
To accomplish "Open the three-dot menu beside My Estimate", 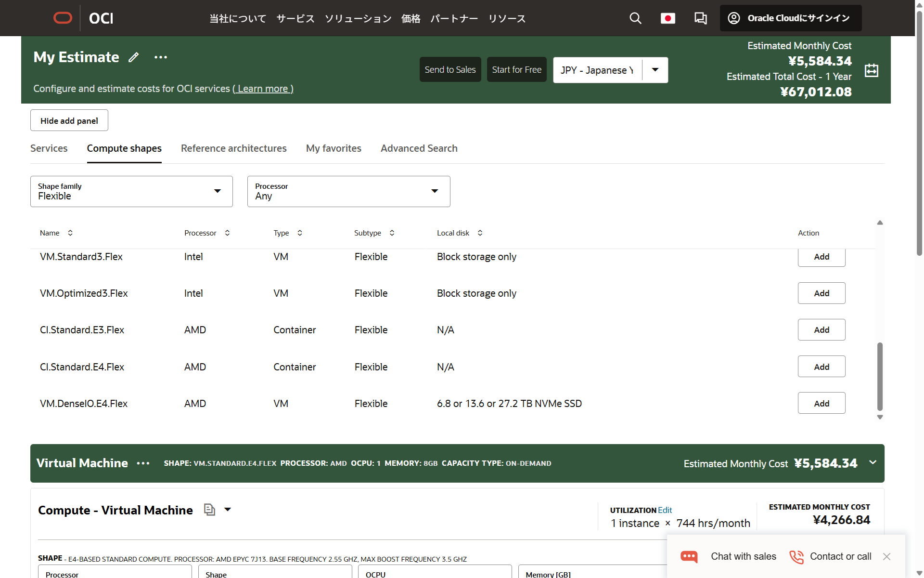I will coord(161,57).
